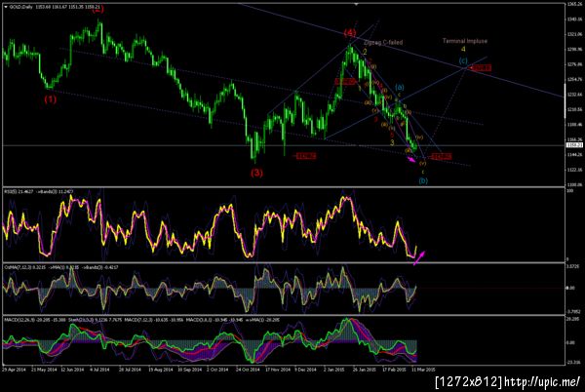The image size is (585, 392).
Task: Select the red (3) wave label
Action: click(x=256, y=173)
